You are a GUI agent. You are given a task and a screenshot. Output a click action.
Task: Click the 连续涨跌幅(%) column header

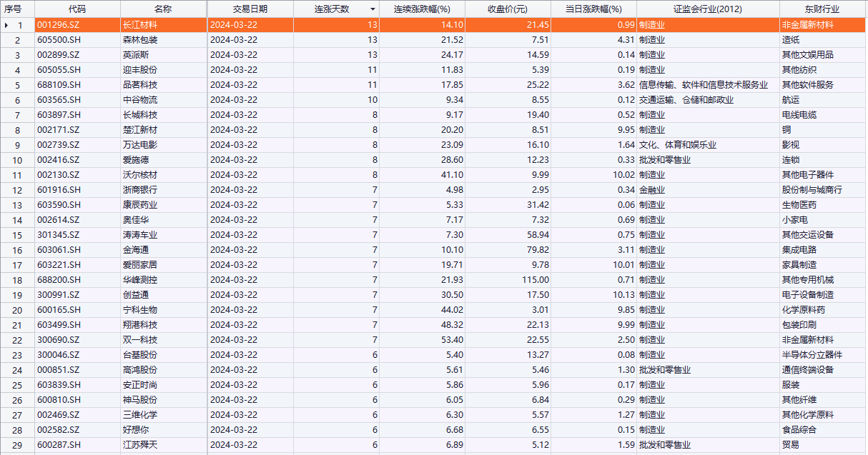coord(422,9)
